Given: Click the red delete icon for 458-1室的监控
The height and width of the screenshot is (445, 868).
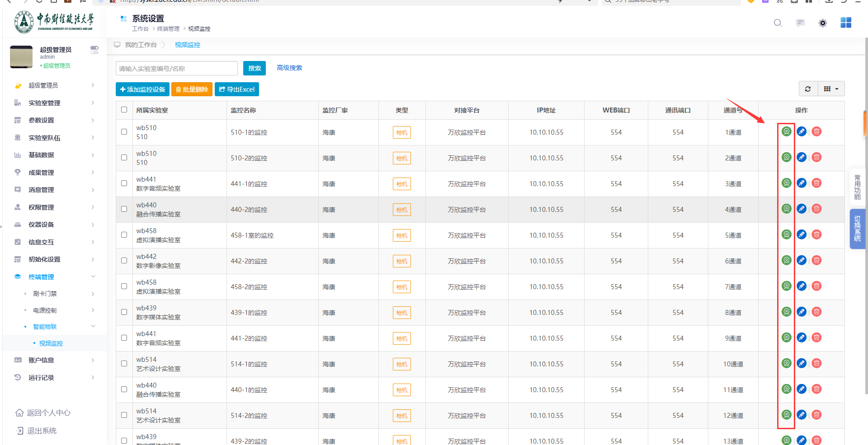Looking at the screenshot, I should pos(816,234).
